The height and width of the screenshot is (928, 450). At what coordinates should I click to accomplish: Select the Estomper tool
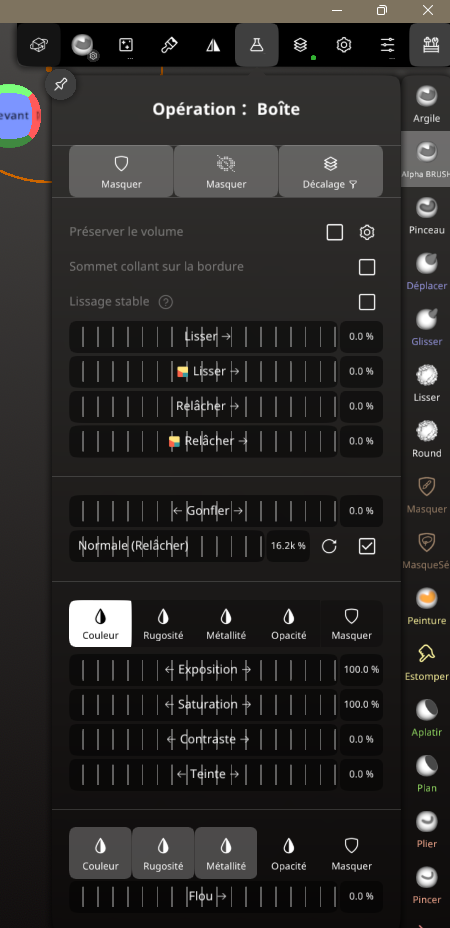426,662
